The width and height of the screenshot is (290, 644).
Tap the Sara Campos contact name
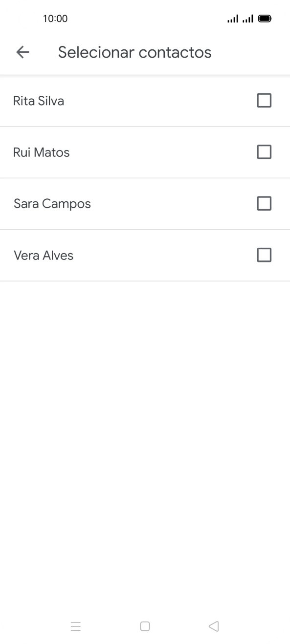52,203
